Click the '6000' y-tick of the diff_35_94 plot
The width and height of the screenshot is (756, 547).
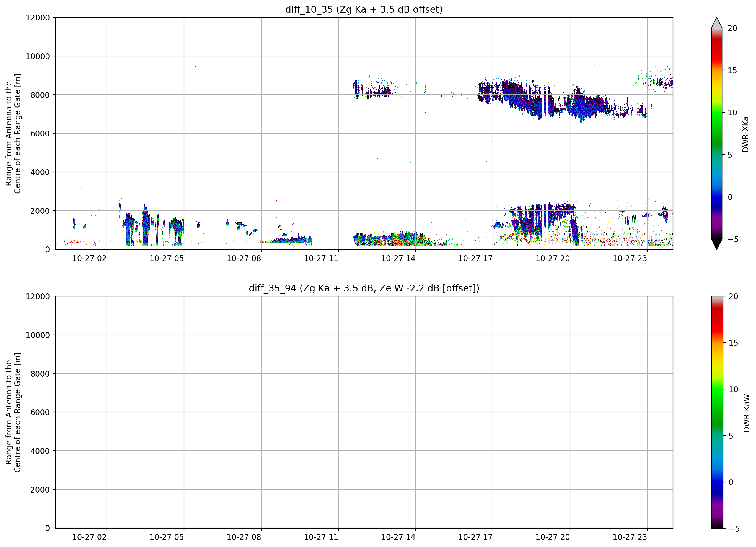(40, 412)
